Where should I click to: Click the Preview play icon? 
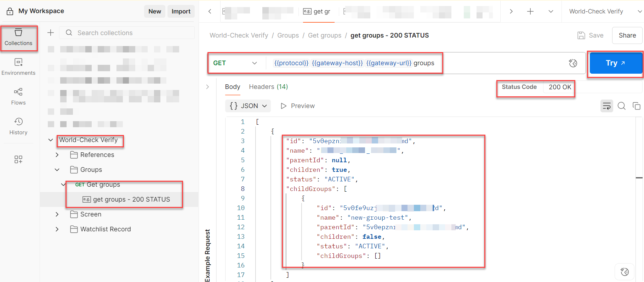click(283, 106)
